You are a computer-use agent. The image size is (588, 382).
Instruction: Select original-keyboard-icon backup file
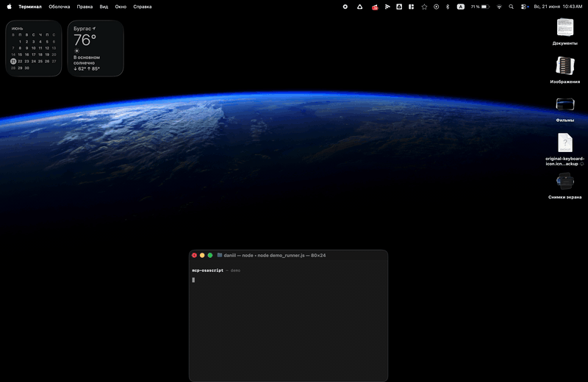point(564,149)
